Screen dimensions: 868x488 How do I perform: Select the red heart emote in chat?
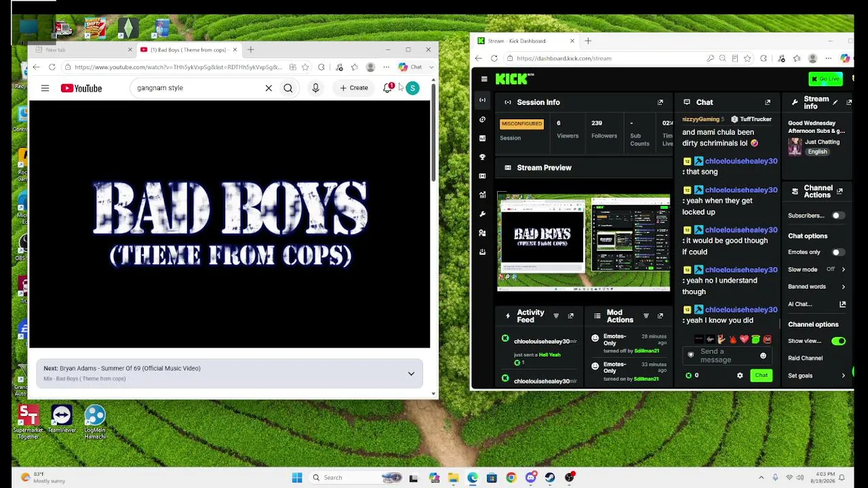tap(744, 339)
